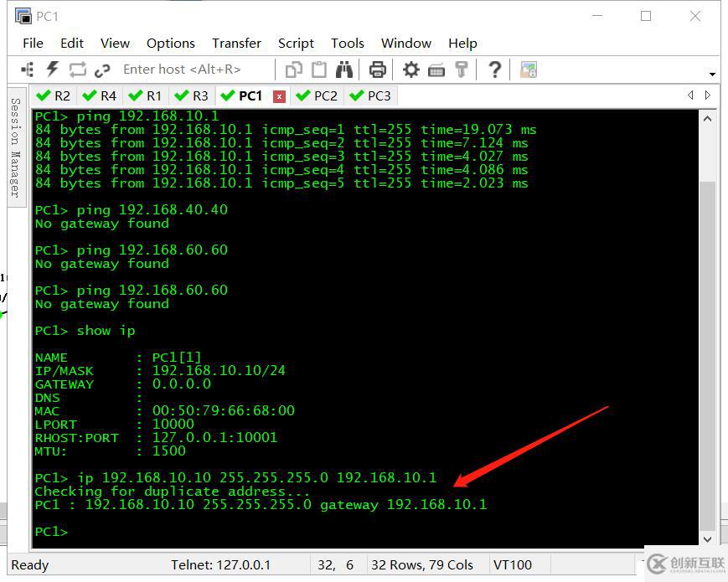Switch to the R1 session tab
Screen dimensions: 728x582
[145, 96]
